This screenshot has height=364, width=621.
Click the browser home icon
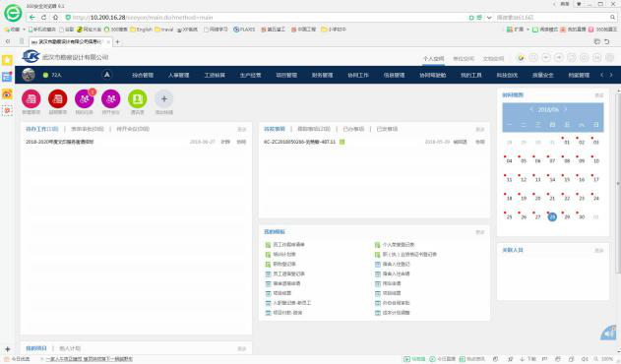point(55,18)
